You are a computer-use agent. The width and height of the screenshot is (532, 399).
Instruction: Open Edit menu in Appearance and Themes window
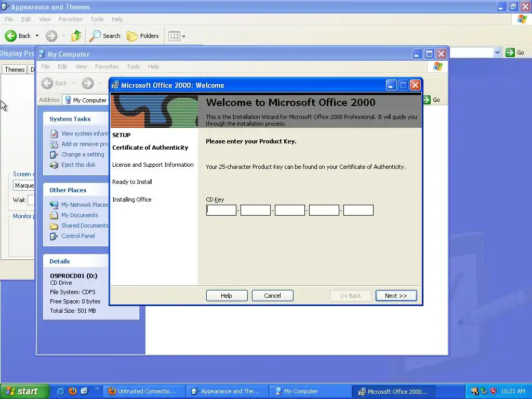click(26, 19)
